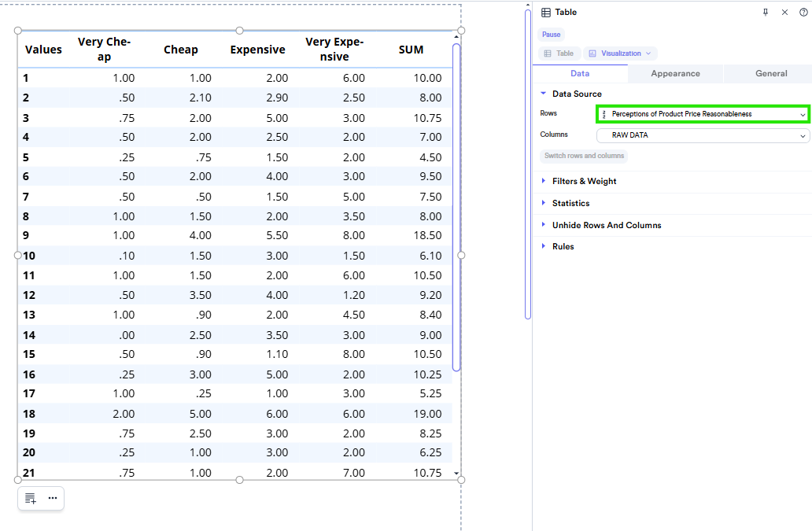Click the add-row icon below the table
This screenshot has width=812, height=531.
click(30, 498)
